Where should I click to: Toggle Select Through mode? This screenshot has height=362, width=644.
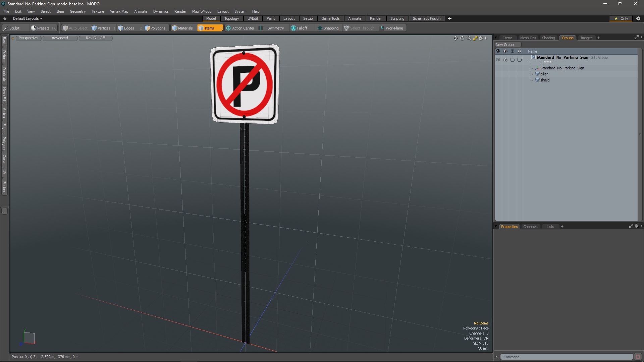359,28
